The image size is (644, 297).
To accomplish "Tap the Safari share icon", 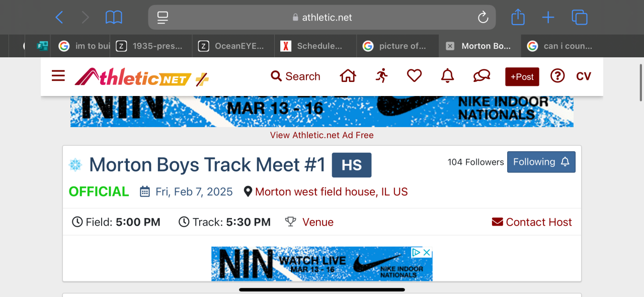I will (x=518, y=18).
